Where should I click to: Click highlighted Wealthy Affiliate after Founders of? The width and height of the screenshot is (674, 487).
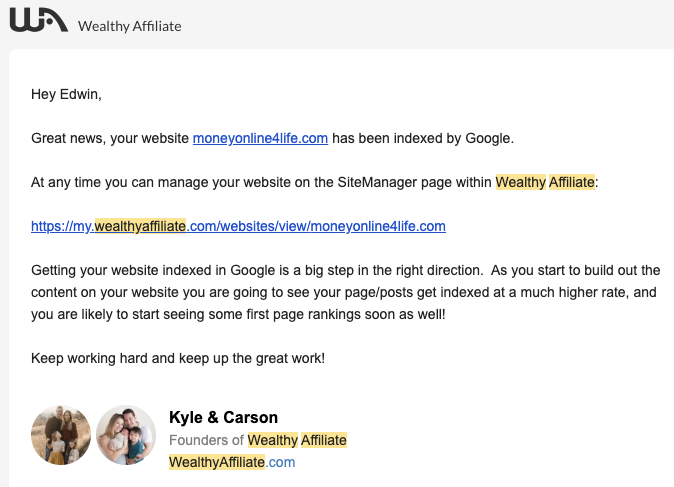(x=297, y=440)
